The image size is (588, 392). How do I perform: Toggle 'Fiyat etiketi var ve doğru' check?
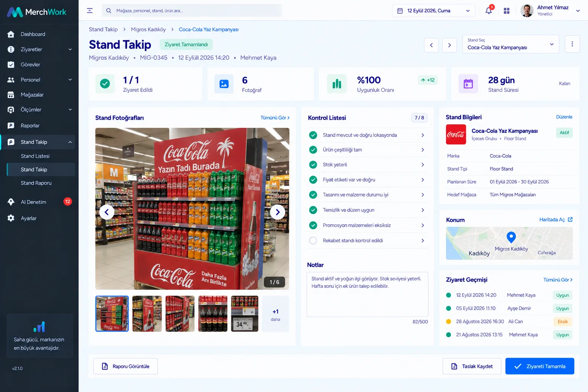click(x=313, y=180)
